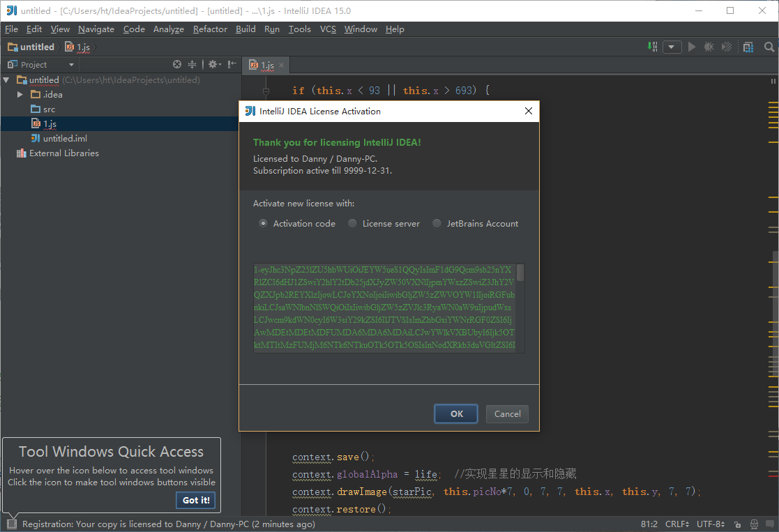Open Project Structure from toolbar
779x532 pixels.
coord(748,47)
